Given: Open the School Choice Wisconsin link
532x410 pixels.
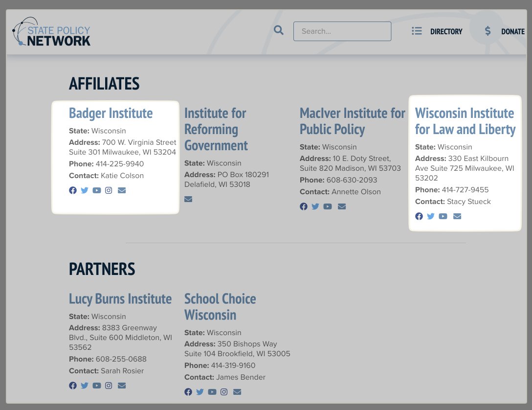Looking at the screenshot, I should [220, 307].
